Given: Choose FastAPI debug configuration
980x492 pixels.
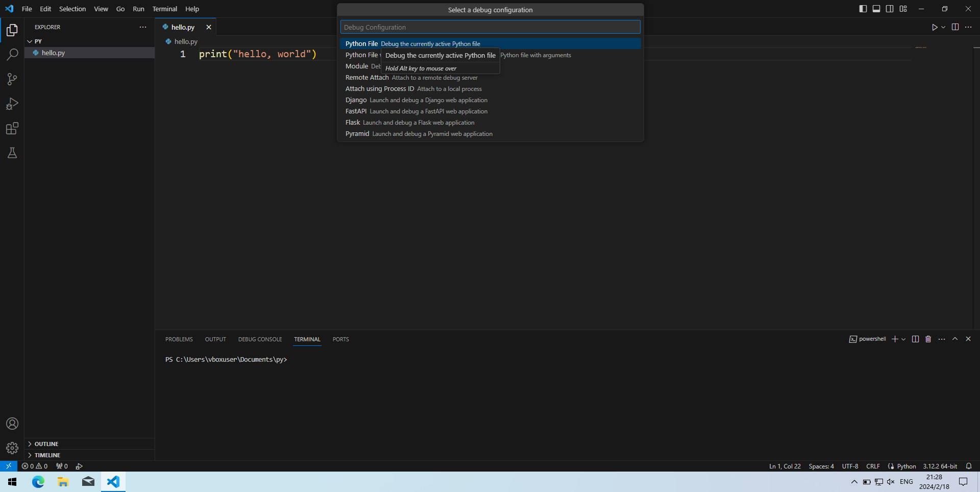Looking at the screenshot, I should pos(490,111).
